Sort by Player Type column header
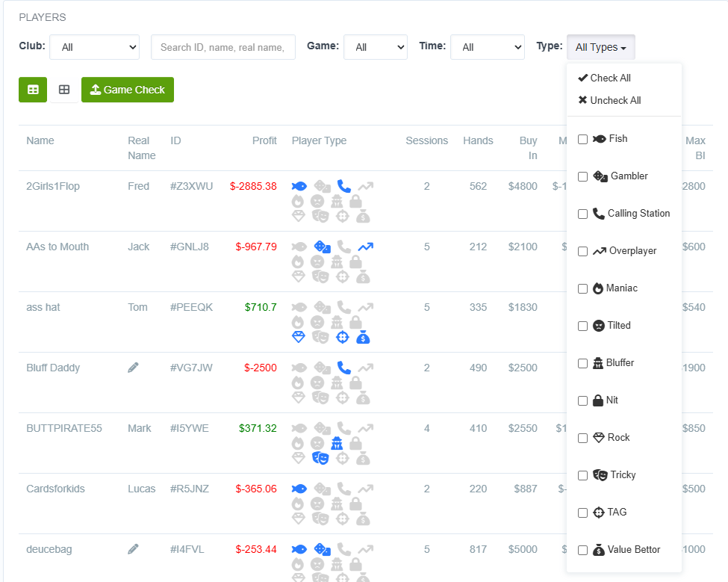The height and width of the screenshot is (582, 728). (x=319, y=140)
